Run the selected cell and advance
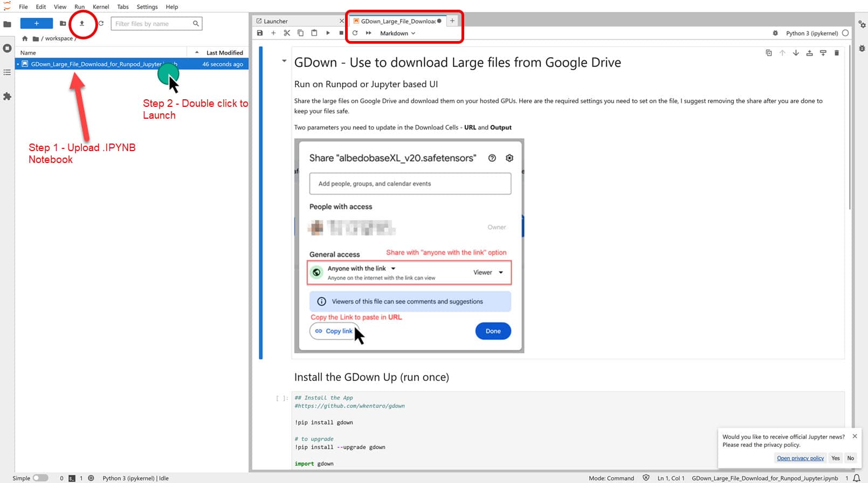The height and width of the screenshot is (483, 868). pos(328,33)
